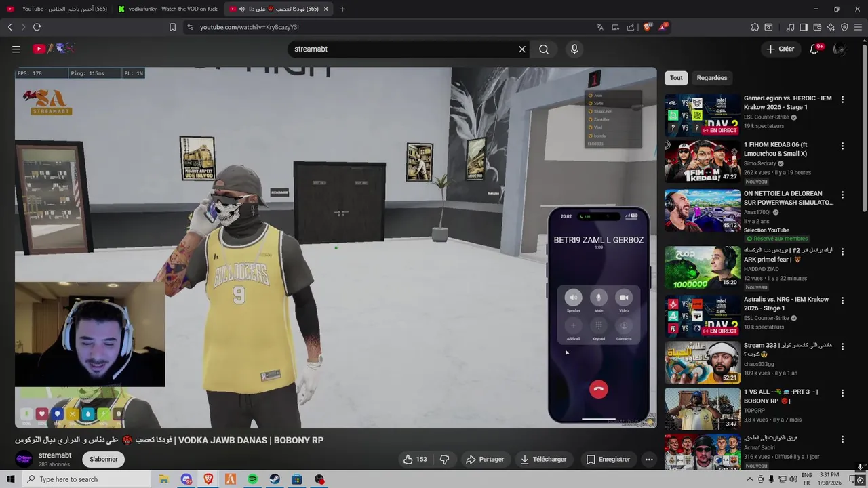The image size is (868, 488).
Task: Expand the system tray hidden icons
Action: 750,479
